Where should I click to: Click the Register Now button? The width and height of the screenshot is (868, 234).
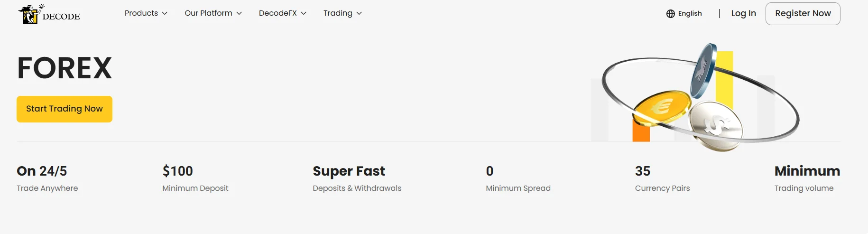pyautogui.click(x=803, y=13)
